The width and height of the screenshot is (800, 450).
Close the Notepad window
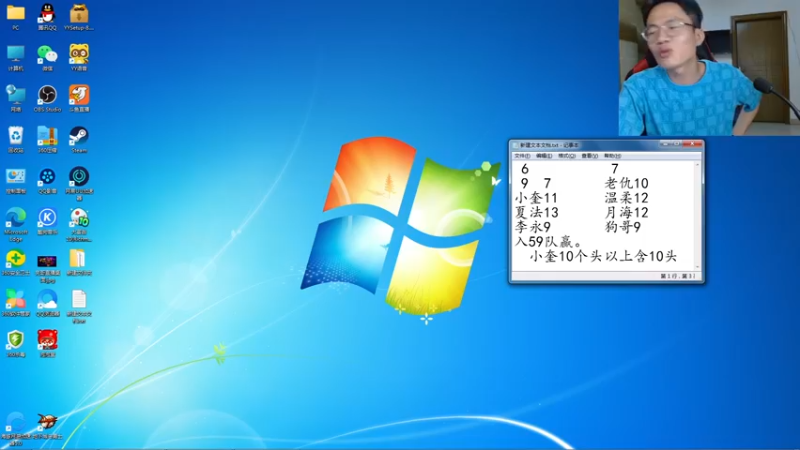click(x=692, y=144)
